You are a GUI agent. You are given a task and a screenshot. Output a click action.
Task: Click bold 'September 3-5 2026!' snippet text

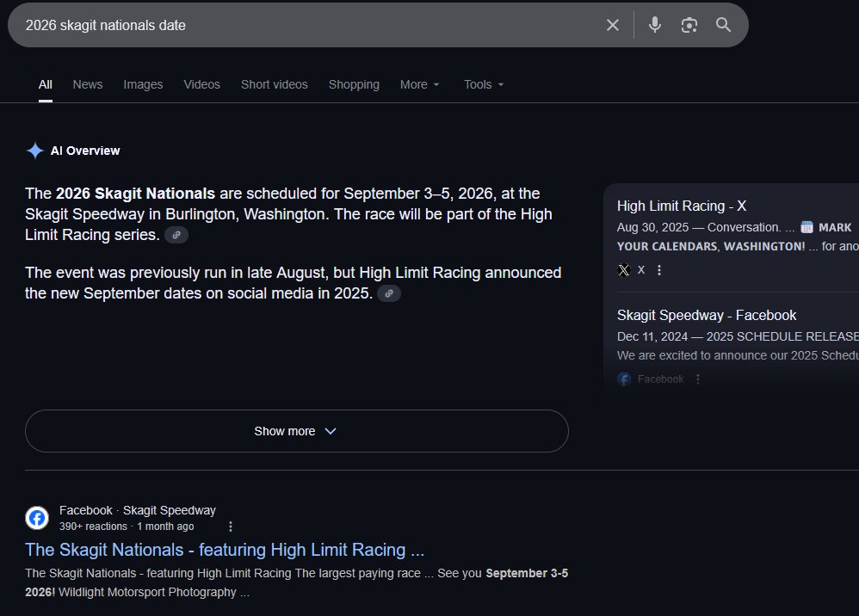[x=296, y=582]
